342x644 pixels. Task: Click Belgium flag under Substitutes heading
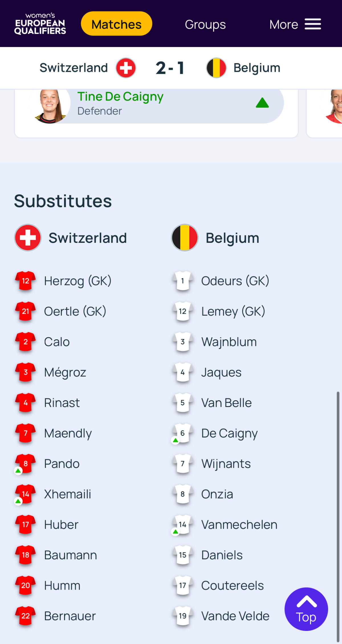[185, 238]
